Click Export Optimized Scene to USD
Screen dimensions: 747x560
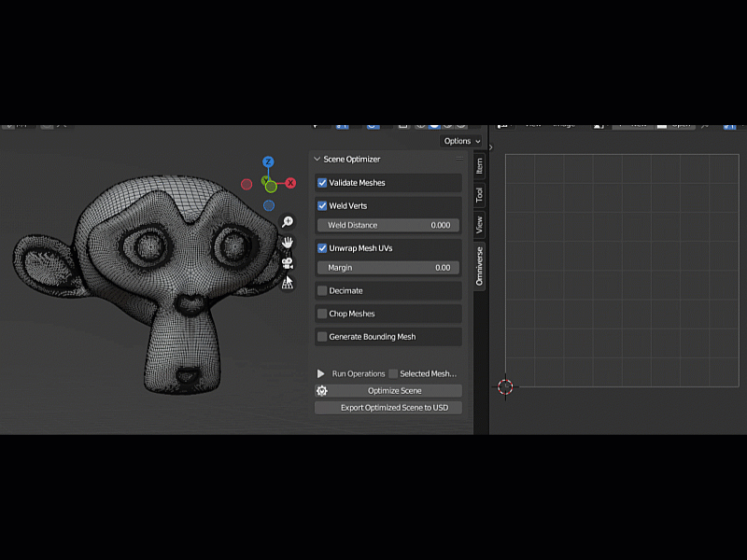[x=388, y=408]
